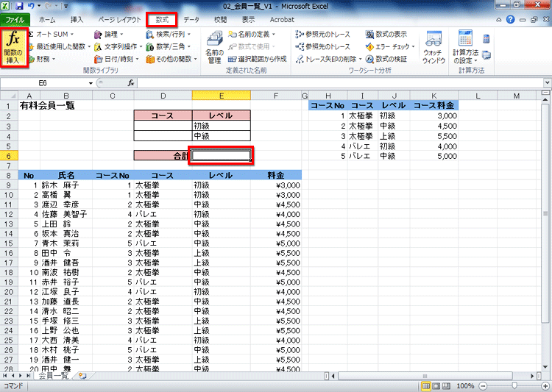Click the calculate now (再計算) icon
The width and height of the screenshot is (552, 392).
point(486,38)
